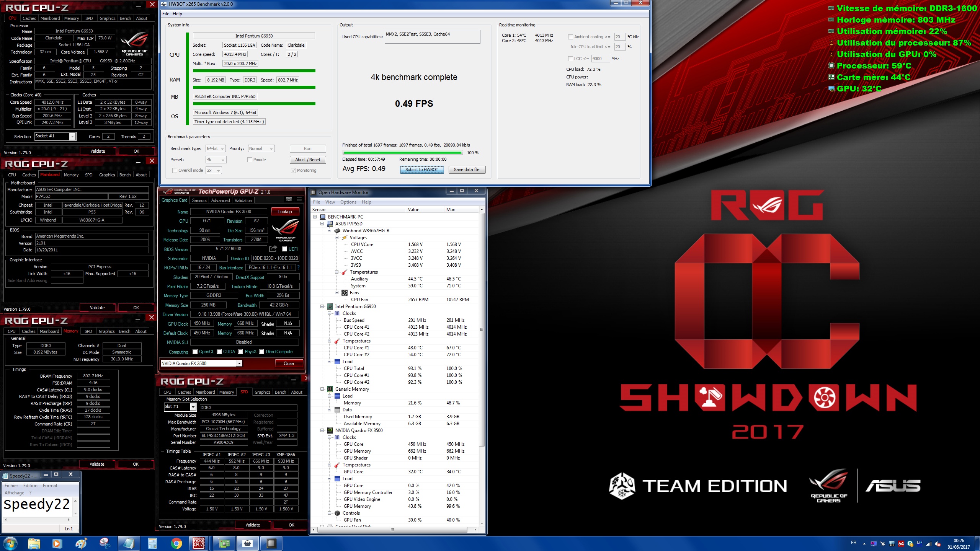Enable the LCC checkbox in Realtime monitoring
The height and width of the screenshot is (551, 980).
[570, 59]
